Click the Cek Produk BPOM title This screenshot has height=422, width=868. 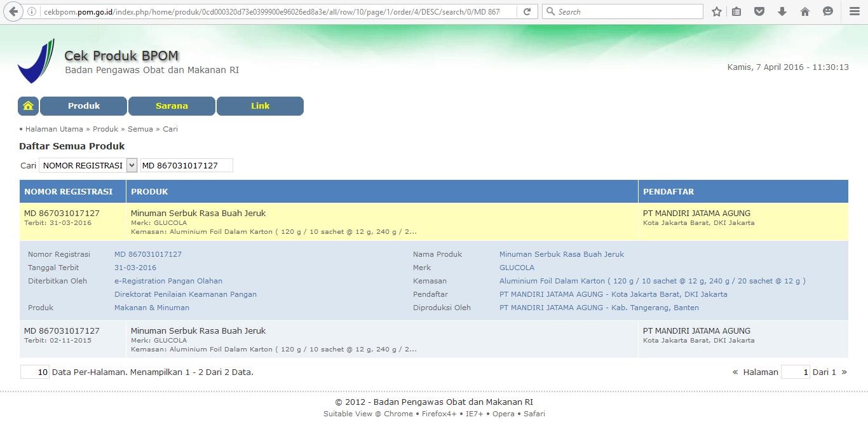121,56
